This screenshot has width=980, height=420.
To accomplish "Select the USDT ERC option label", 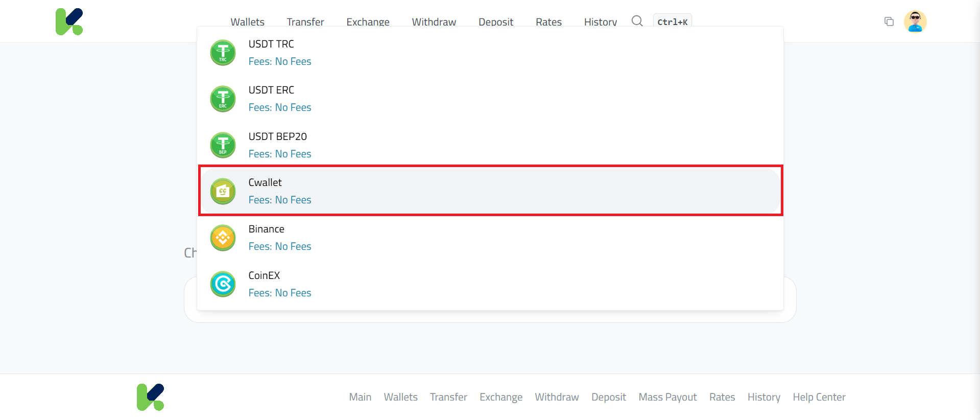I will [x=271, y=90].
